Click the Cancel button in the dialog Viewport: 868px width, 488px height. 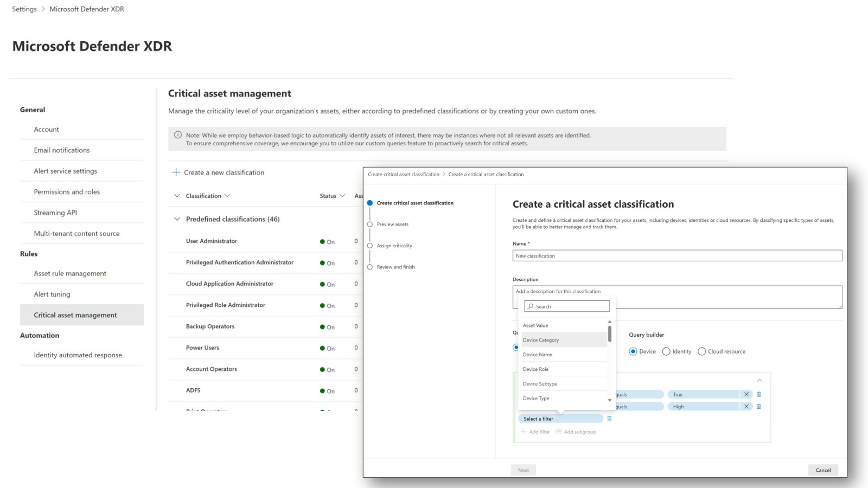coord(823,470)
